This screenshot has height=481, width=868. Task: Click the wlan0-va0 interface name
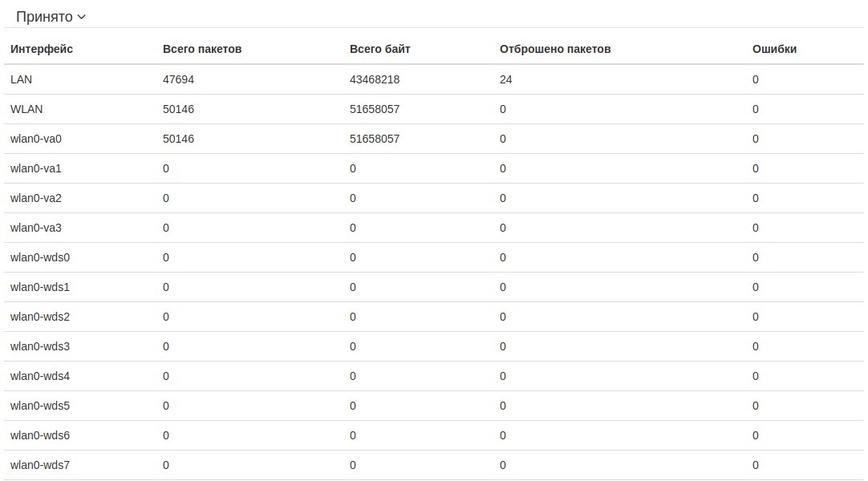coord(36,139)
